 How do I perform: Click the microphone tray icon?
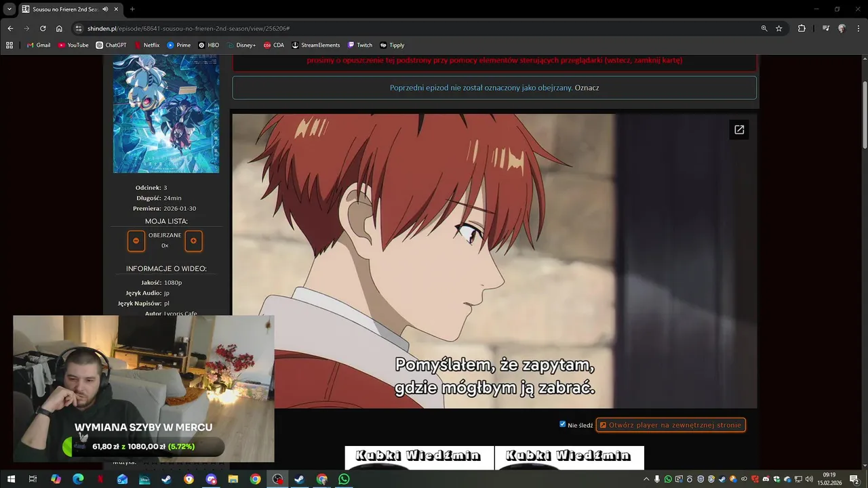pos(657,479)
